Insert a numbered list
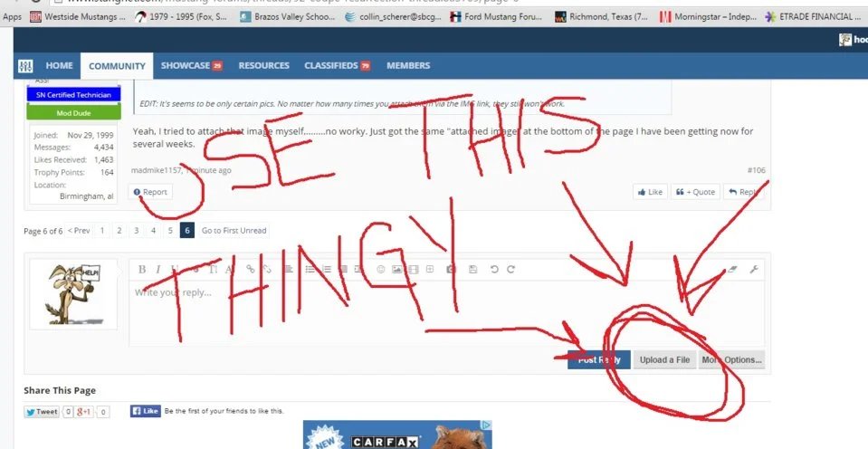 (x=327, y=270)
